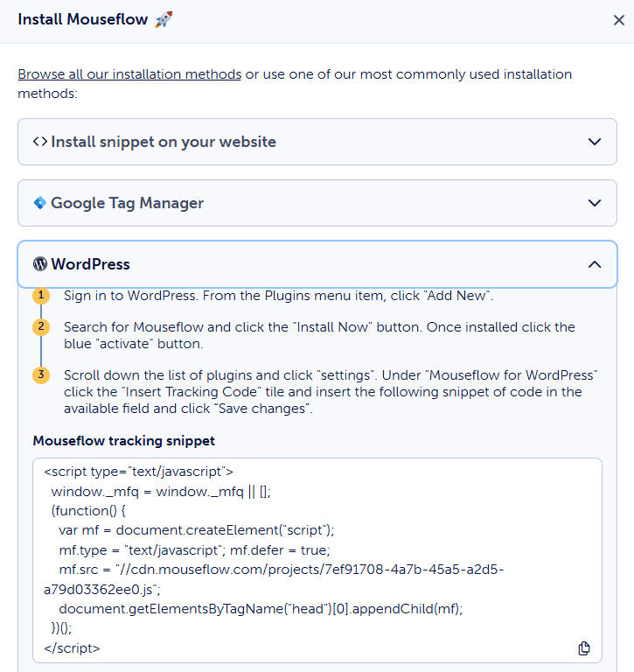634x672 pixels.
Task: Click the code line 'var mf = document.createElement'
Action: (197, 530)
